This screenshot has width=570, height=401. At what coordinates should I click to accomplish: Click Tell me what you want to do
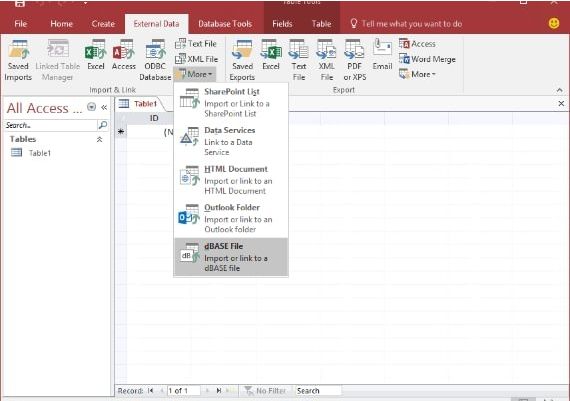pyautogui.click(x=406, y=24)
